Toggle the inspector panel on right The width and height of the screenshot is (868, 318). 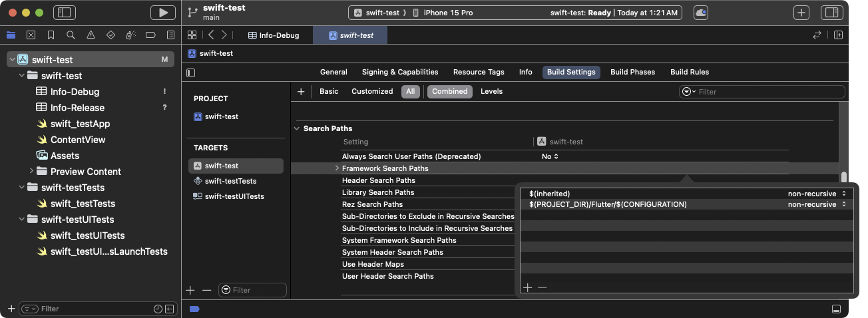tap(831, 12)
